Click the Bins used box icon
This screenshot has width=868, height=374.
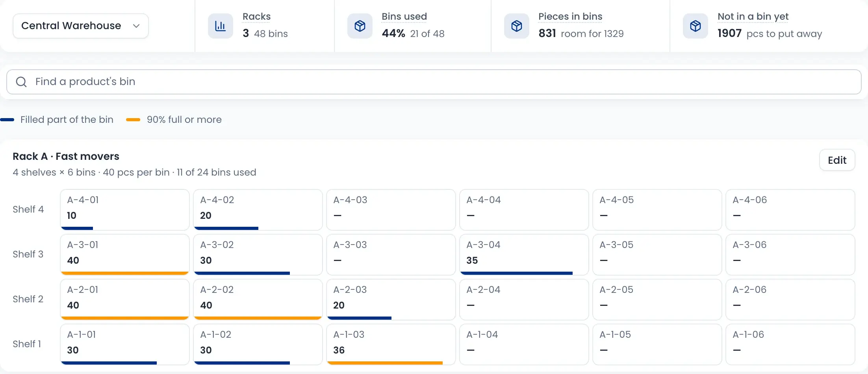(x=360, y=26)
